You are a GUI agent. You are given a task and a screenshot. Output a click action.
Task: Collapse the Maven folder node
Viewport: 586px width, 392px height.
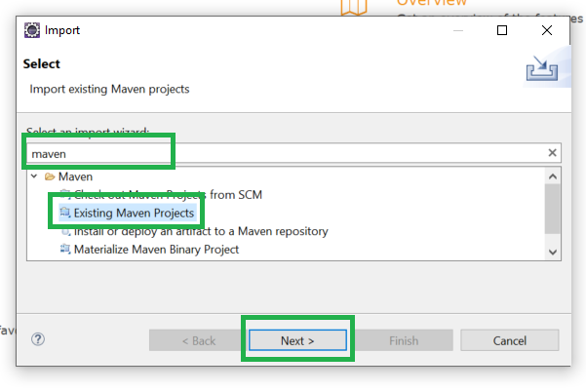click(x=34, y=176)
